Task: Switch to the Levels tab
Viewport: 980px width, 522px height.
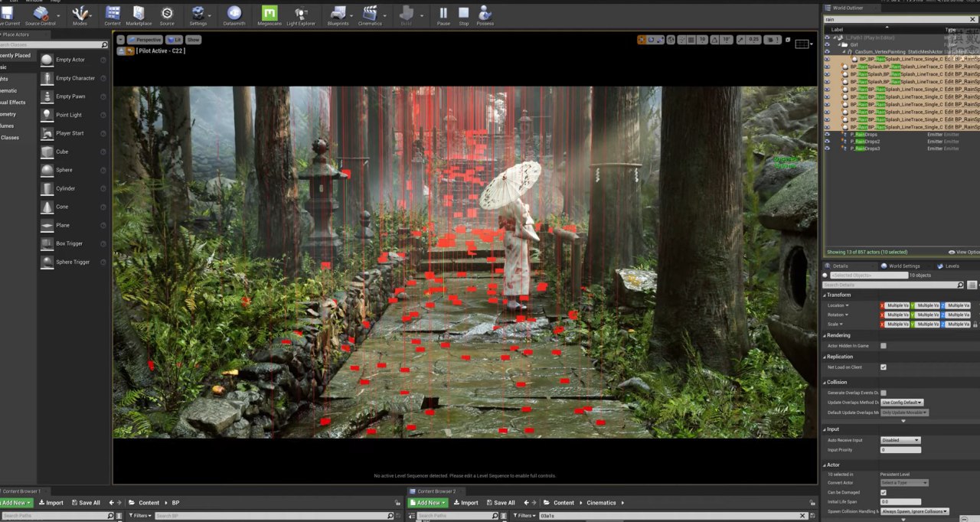Action: coord(952,266)
